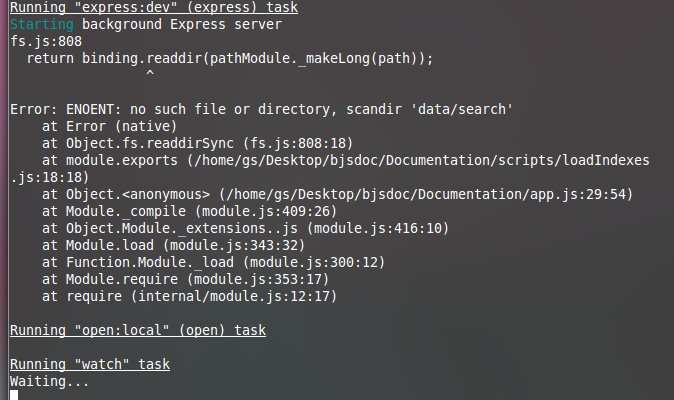Click the 'Error: ENOENT' message line
The height and width of the screenshot is (400, 674).
[x=261, y=109]
